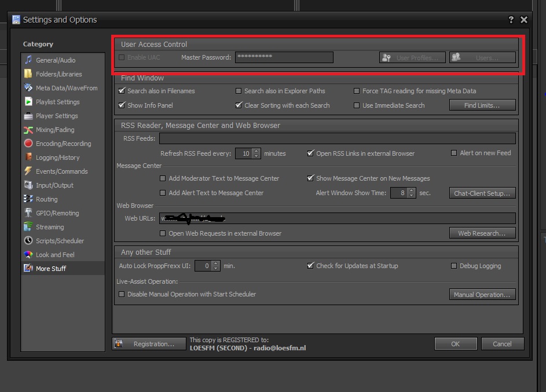
Task: Enable Search also in Explorer Paths
Action: (x=239, y=91)
